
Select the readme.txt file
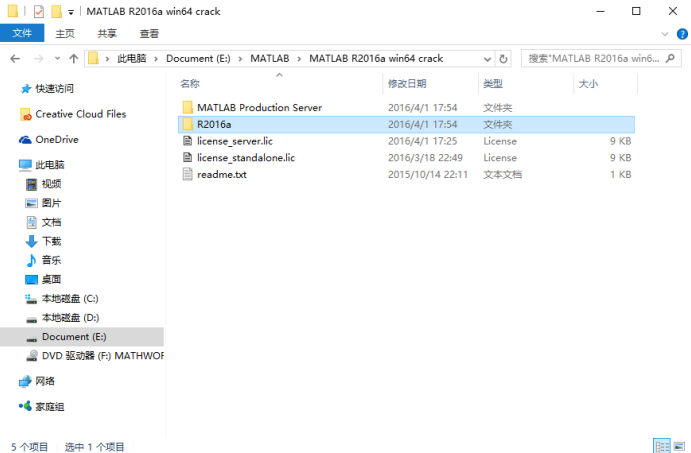(x=222, y=175)
